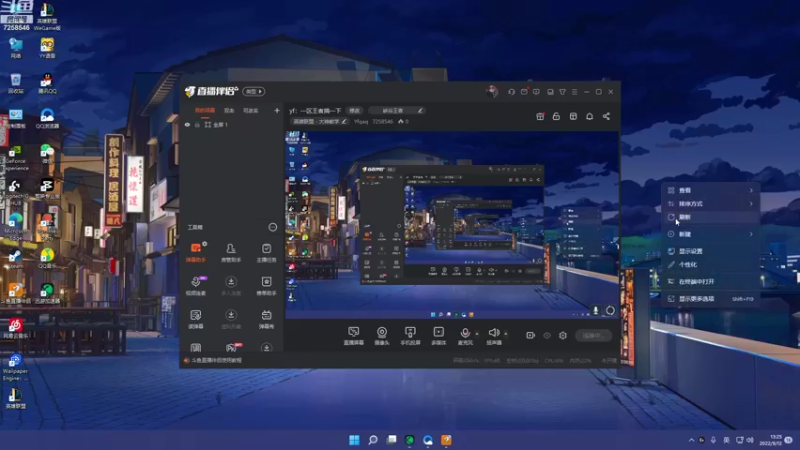Open the taskbar search icon
Image resolution: width=800 pixels, height=450 pixels.
[x=373, y=440]
